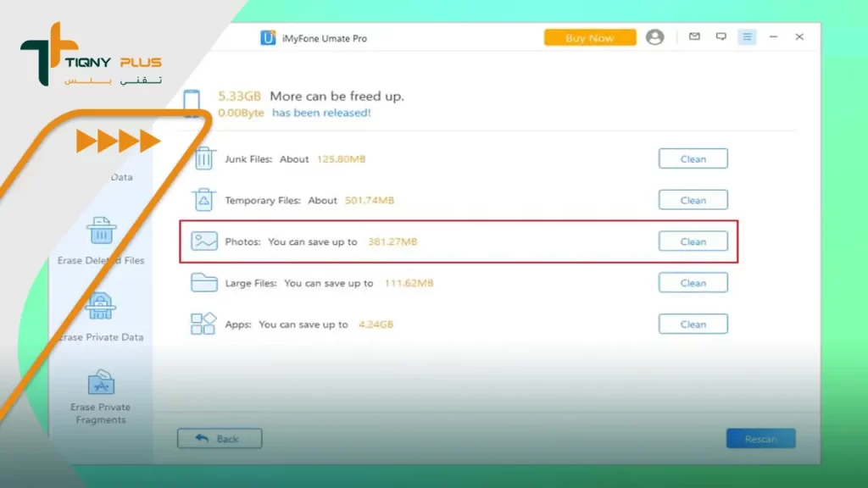Screen dimensions: 868x488
Task: Select the Erase Private Data label
Action: 101,337
